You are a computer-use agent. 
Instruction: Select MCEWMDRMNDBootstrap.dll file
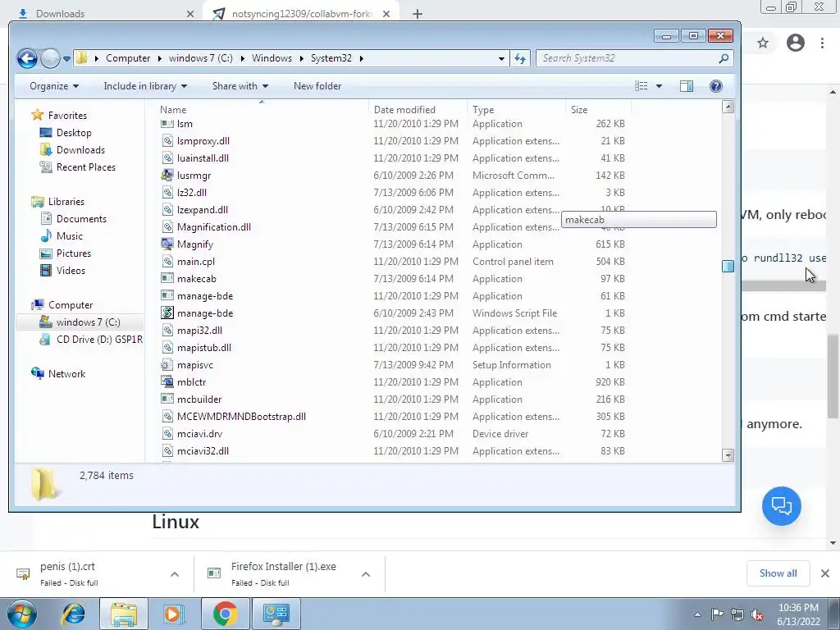point(241,416)
